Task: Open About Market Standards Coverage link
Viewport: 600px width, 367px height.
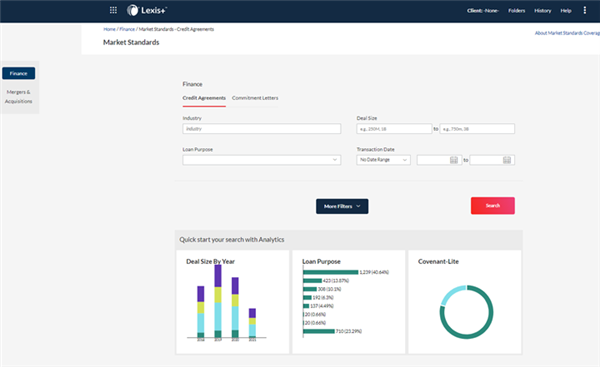Action: pos(567,33)
